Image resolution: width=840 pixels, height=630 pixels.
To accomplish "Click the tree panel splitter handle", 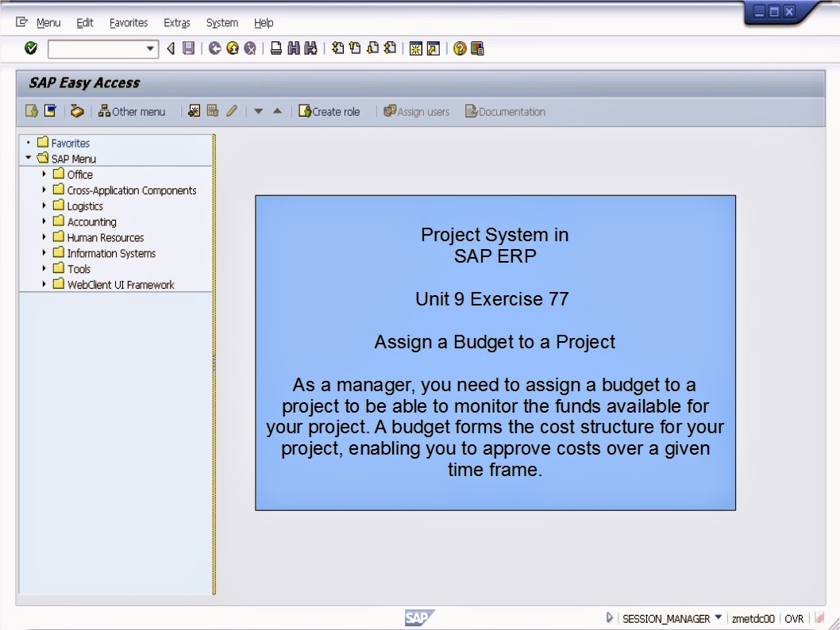I will 214,364.
